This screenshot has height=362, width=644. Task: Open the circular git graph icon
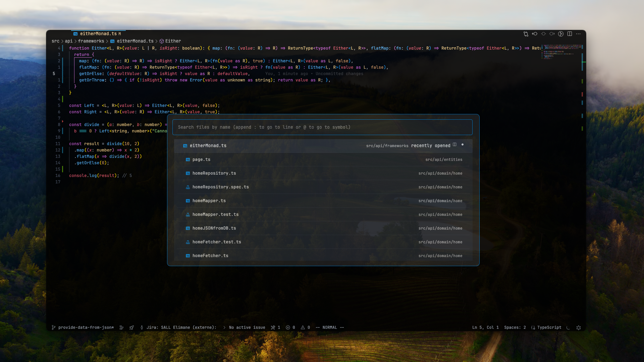tap(561, 34)
